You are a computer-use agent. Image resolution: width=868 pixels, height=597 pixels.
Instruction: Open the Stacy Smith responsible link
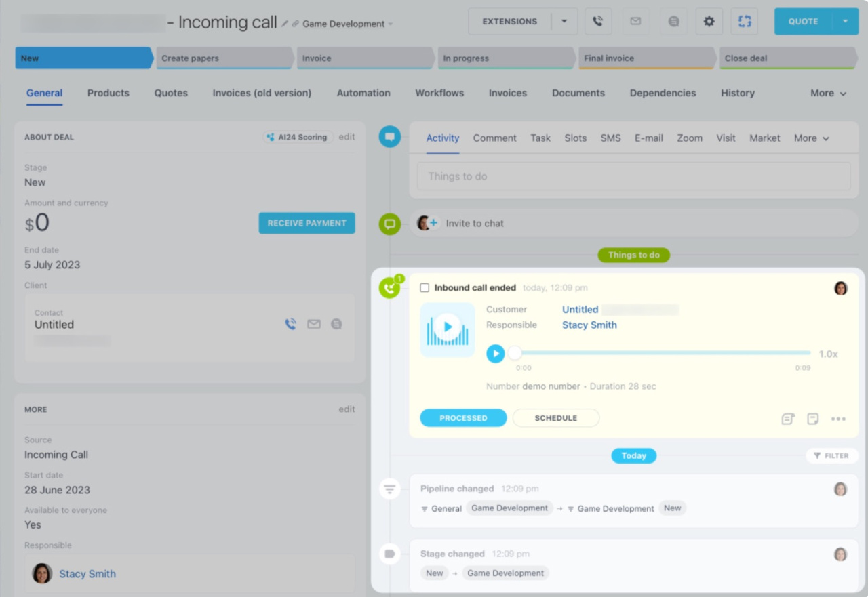click(x=589, y=325)
